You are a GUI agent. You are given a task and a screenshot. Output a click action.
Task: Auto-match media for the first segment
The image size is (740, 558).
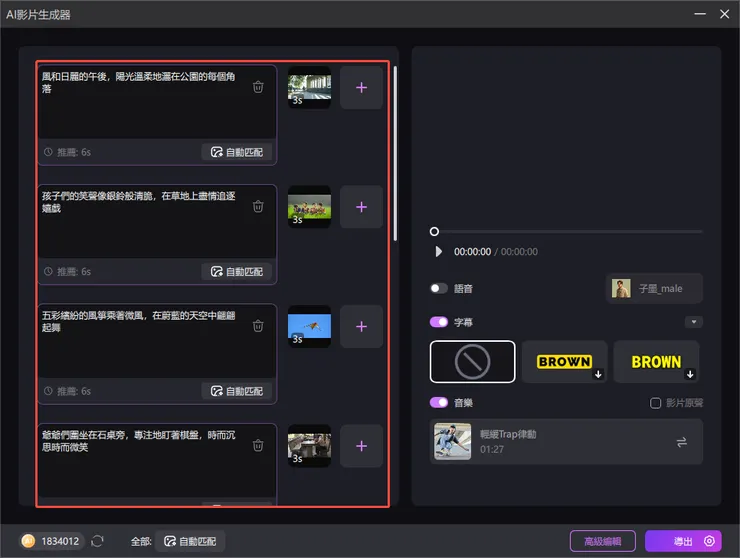pos(237,152)
